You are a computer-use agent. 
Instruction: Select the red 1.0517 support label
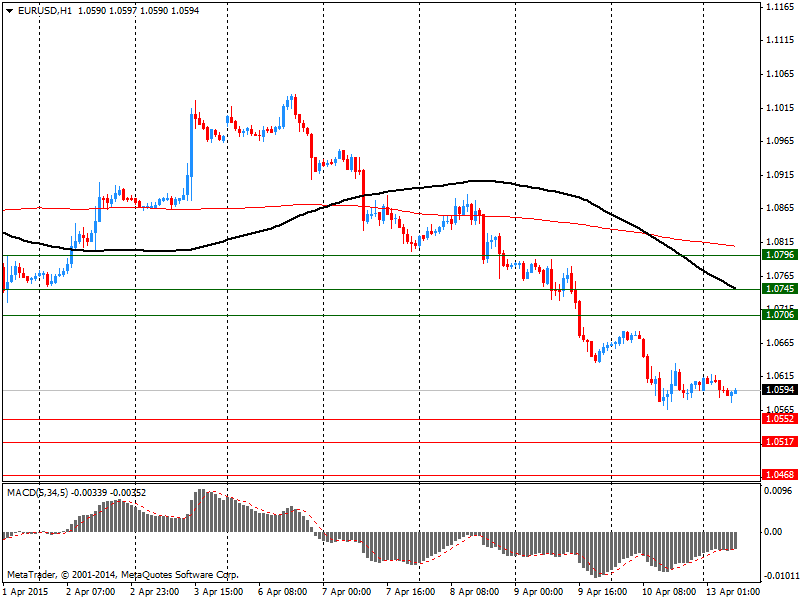(780, 442)
